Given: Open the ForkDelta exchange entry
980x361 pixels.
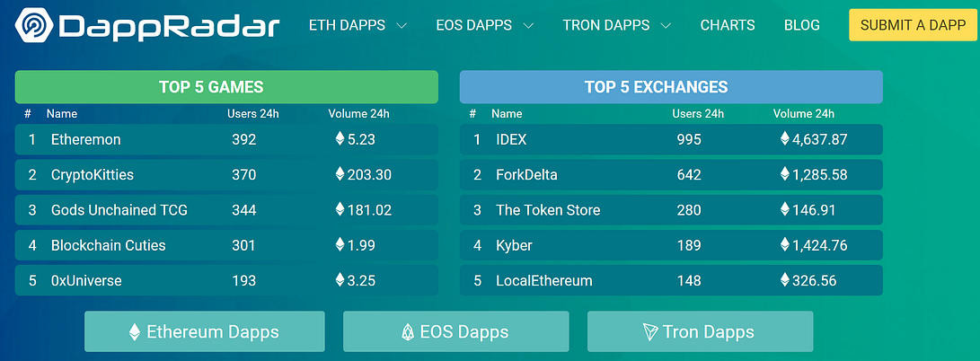Looking at the screenshot, I should tap(671, 174).
